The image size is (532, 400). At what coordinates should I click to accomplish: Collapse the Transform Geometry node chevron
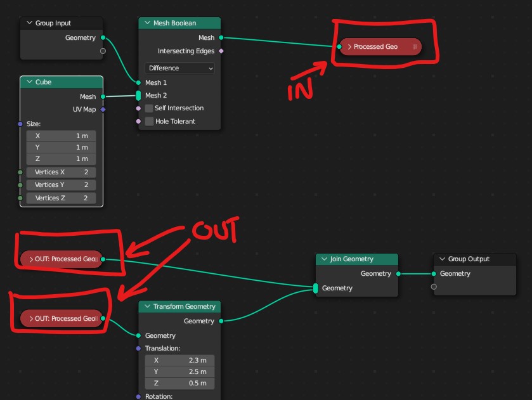147,306
